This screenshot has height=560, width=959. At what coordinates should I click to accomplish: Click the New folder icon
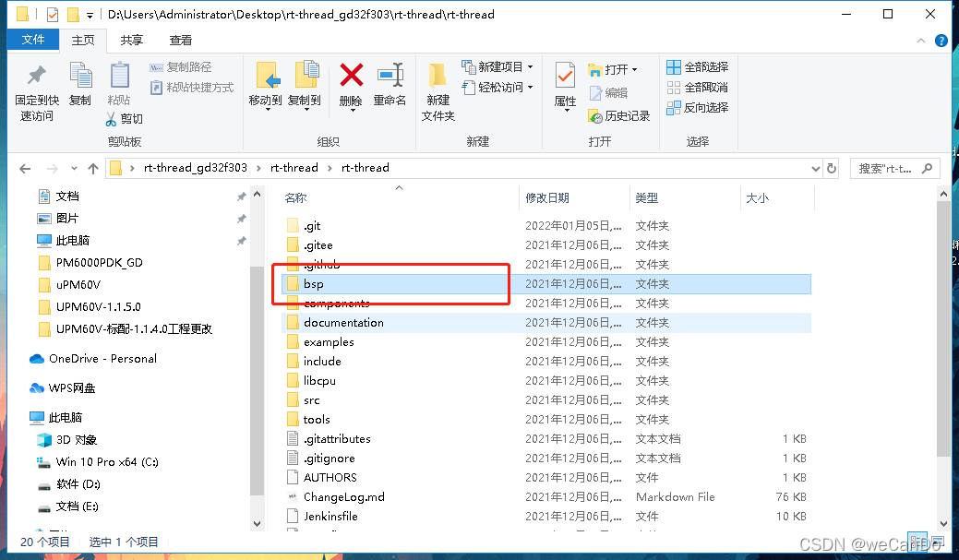[437, 76]
